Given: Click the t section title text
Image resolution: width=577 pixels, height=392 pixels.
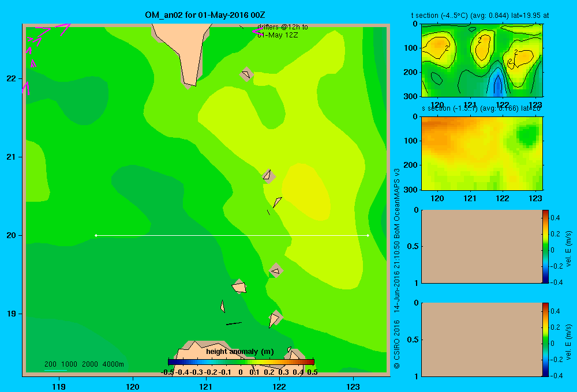Looking at the screenshot, I should pos(480,16).
